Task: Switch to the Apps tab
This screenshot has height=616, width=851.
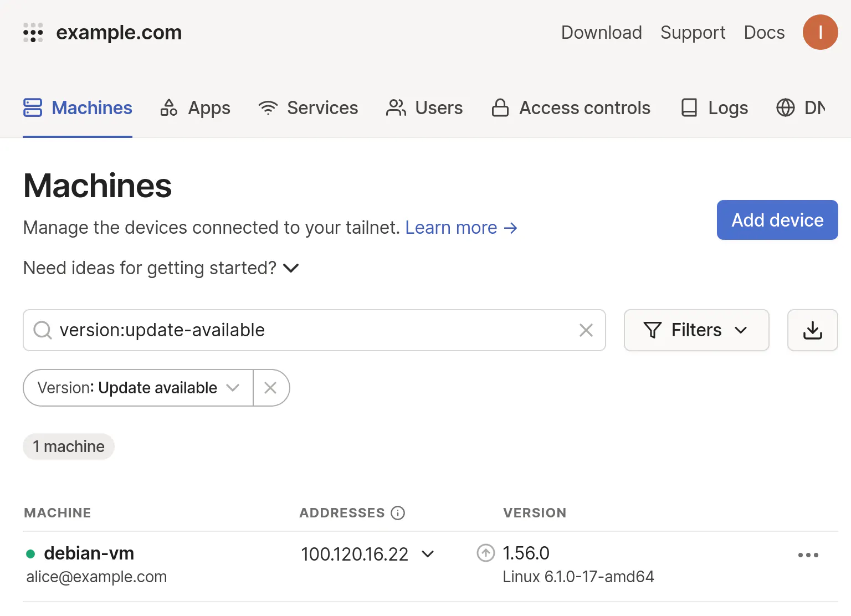Action: coord(195,107)
